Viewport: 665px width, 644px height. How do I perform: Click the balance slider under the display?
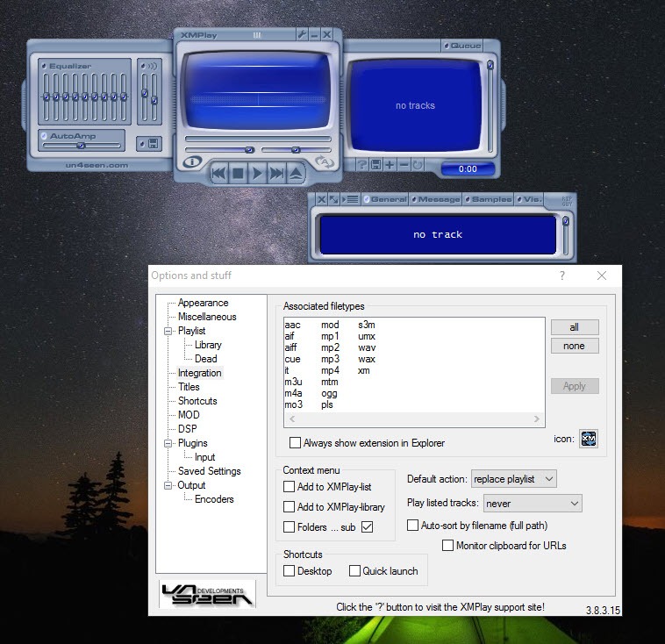pyautogui.click(x=296, y=150)
